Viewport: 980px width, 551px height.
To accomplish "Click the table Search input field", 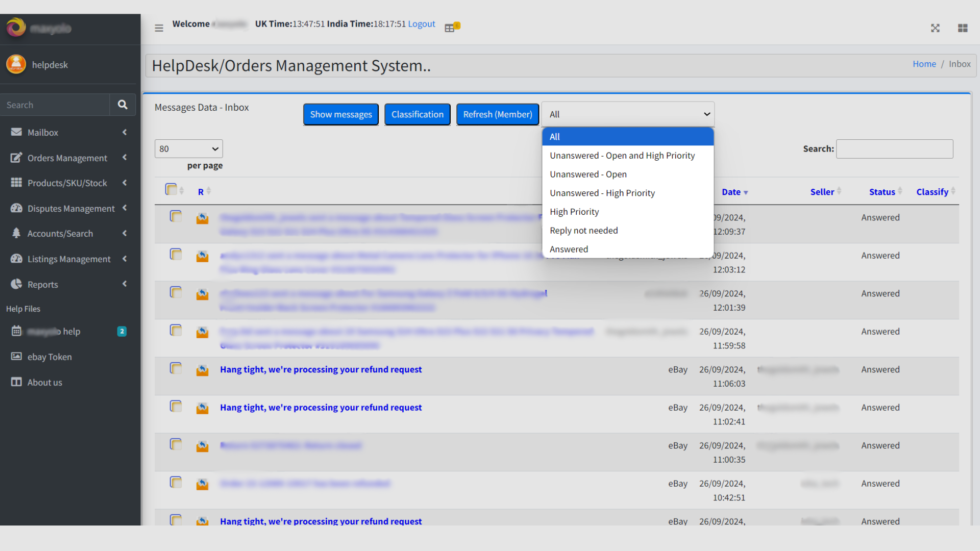I will 894,148.
